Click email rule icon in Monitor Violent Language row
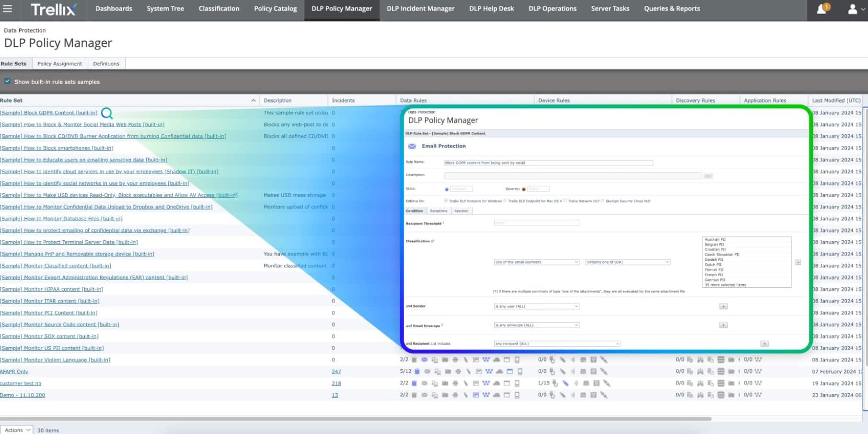The height and width of the screenshot is (434, 868). [x=424, y=360]
